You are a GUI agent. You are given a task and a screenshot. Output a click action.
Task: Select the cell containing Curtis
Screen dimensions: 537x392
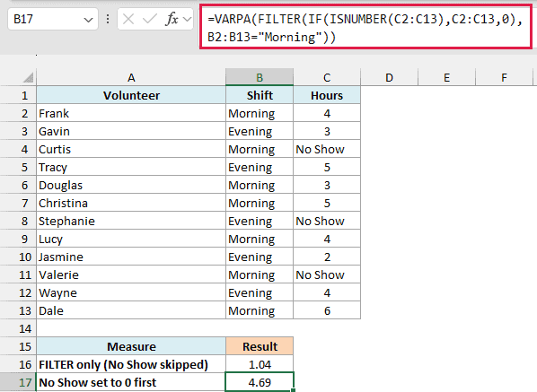point(131,149)
